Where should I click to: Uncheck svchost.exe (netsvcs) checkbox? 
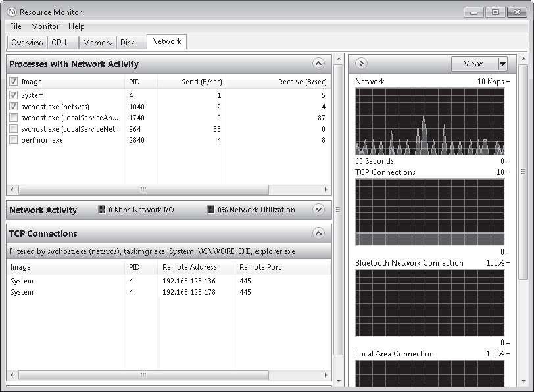pyautogui.click(x=14, y=107)
